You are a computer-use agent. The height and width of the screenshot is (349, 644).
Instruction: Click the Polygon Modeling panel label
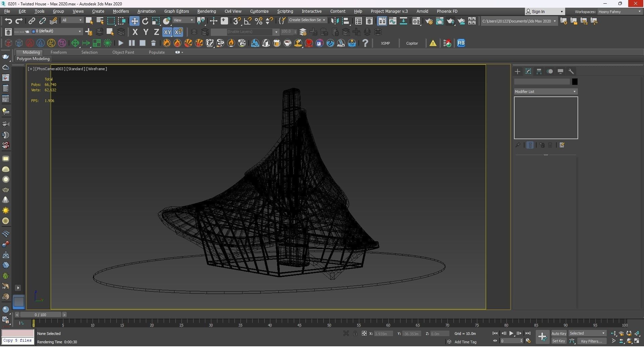pyautogui.click(x=33, y=59)
